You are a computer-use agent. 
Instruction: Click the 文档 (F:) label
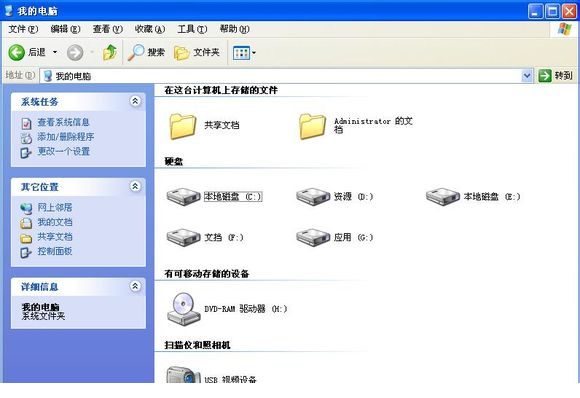(x=224, y=237)
